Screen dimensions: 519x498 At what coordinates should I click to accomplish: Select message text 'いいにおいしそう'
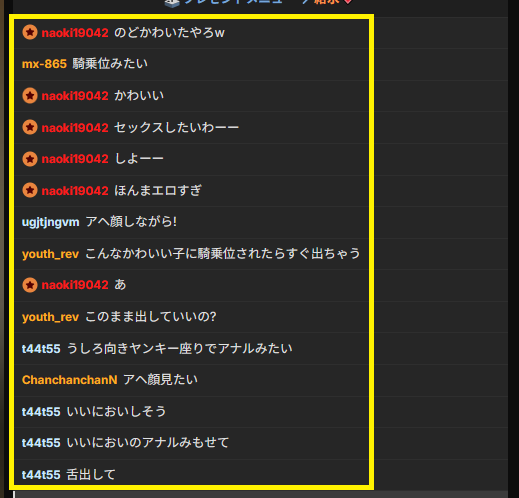click(116, 412)
